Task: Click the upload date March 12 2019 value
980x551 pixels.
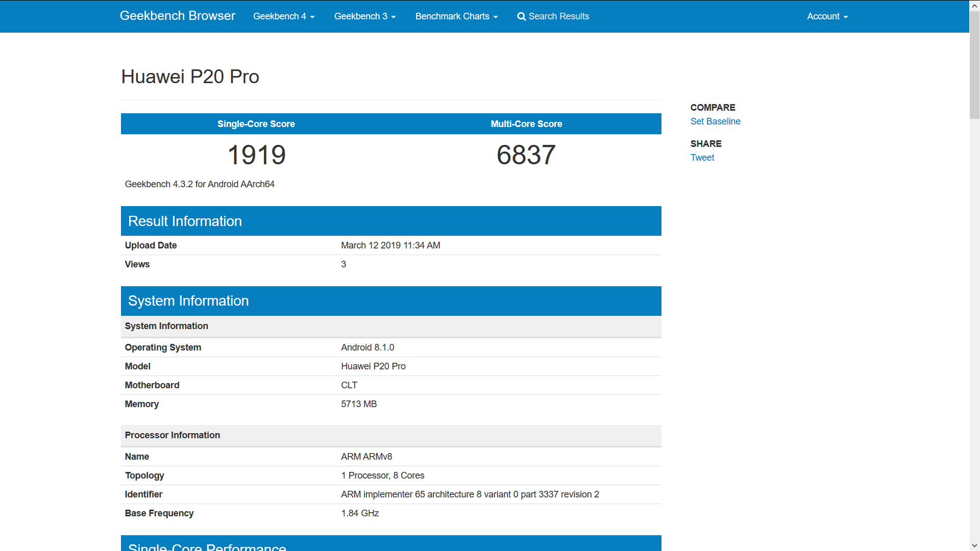Action: [390, 245]
